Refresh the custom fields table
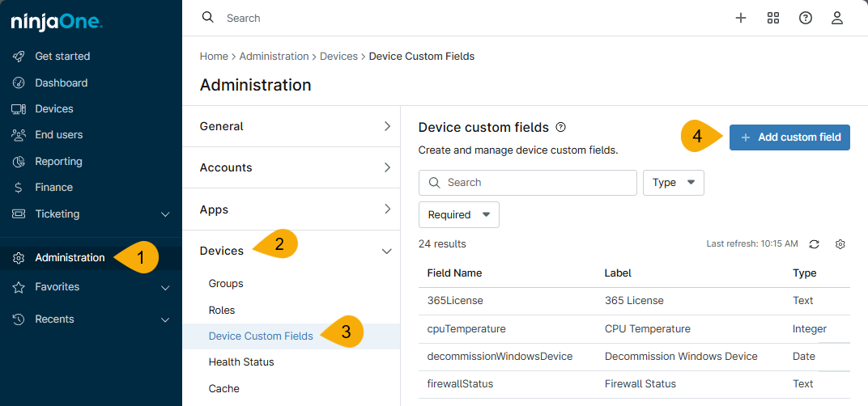The image size is (868, 406). tap(815, 244)
